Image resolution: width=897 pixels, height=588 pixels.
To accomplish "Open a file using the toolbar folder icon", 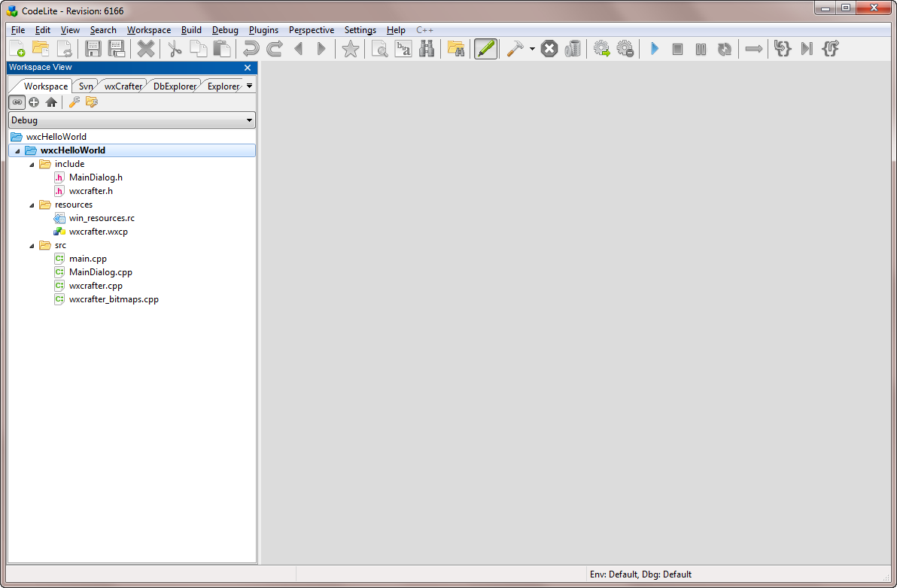I will click(41, 49).
